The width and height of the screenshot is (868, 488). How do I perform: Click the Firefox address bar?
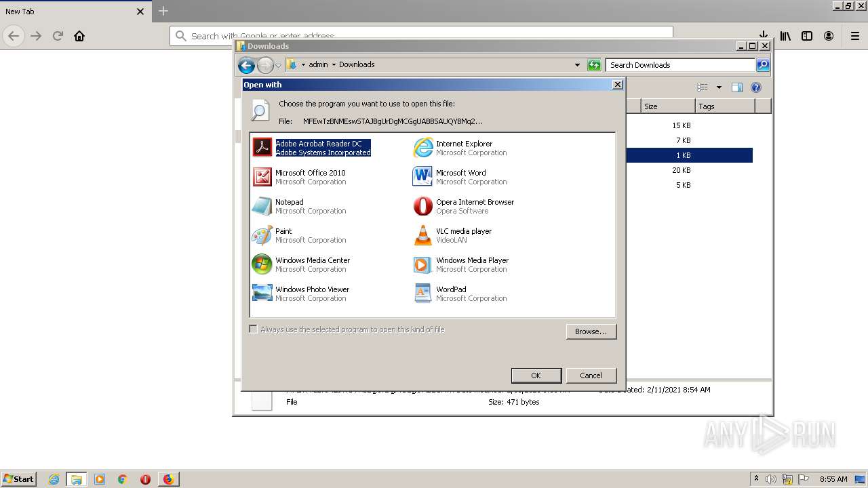click(420, 36)
